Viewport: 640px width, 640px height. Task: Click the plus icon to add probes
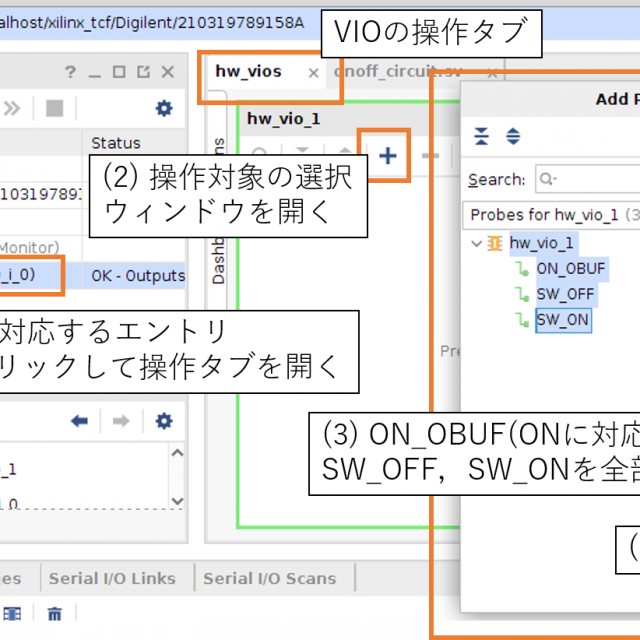pos(387,156)
